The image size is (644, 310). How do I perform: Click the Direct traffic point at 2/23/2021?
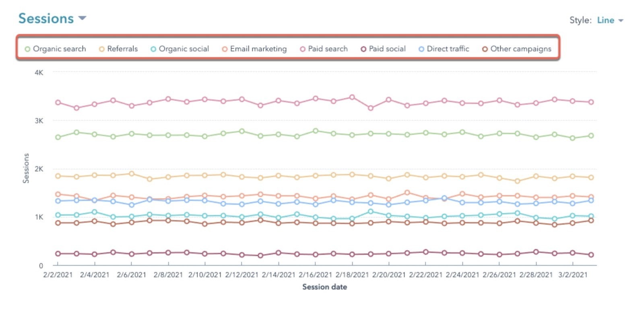click(x=444, y=198)
